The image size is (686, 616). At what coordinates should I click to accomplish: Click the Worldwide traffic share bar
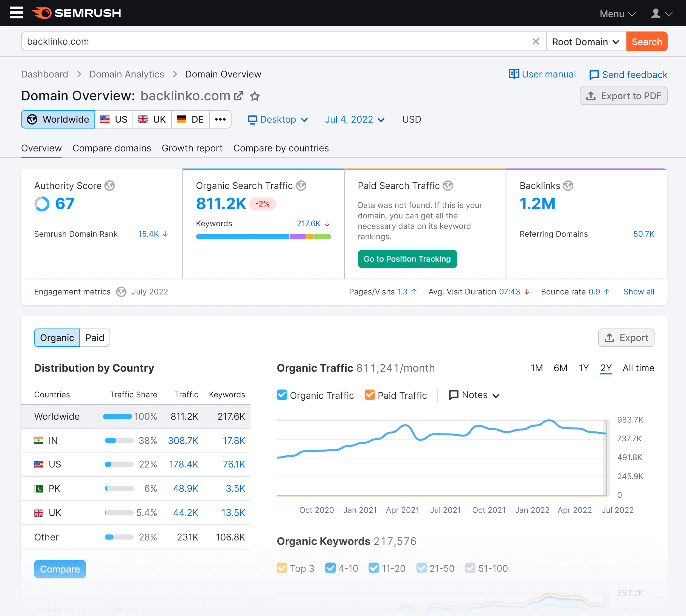117,416
